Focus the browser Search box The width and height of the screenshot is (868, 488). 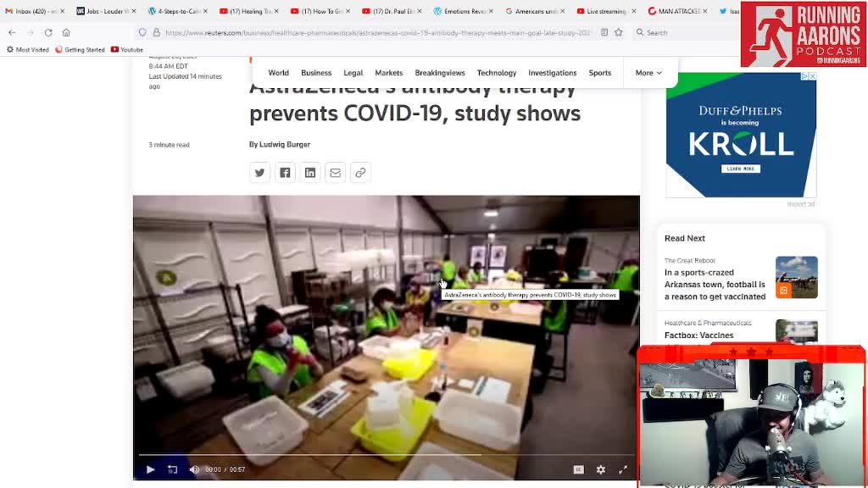[687, 33]
